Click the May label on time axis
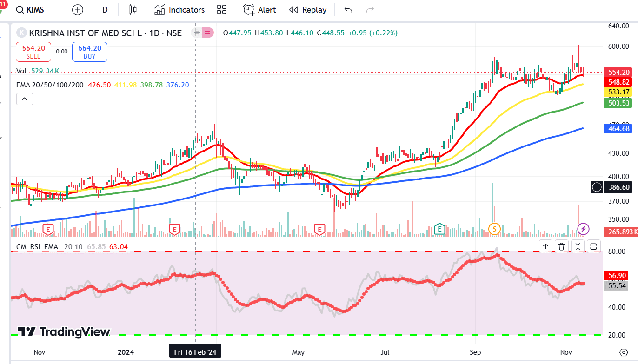Viewport: 638px width, 364px height. point(299,352)
